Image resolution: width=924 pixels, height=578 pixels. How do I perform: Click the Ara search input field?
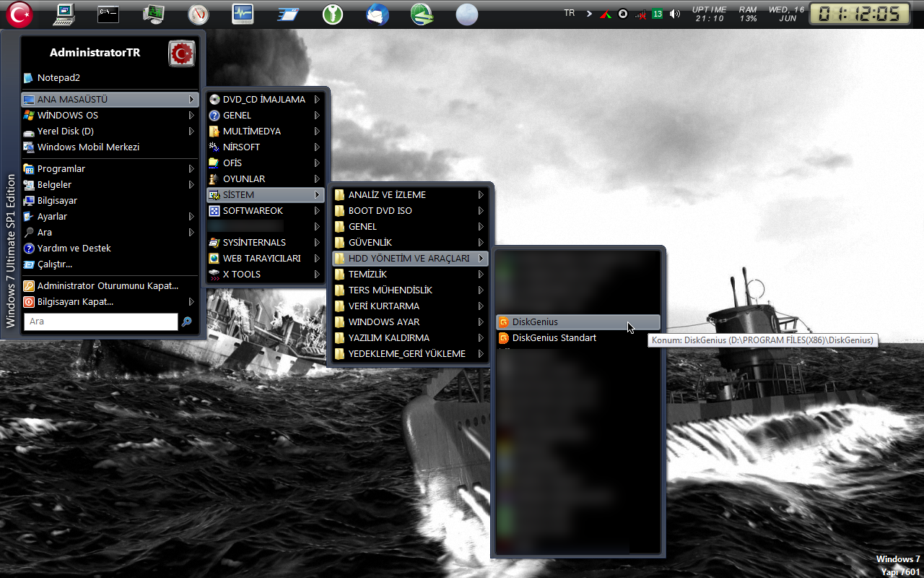[x=100, y=322]
